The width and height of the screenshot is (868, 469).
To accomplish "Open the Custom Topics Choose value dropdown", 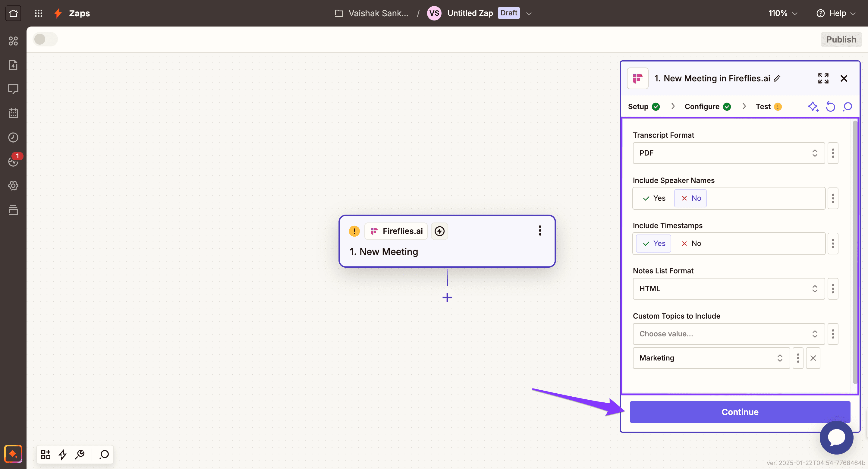I will pos(728,334).
